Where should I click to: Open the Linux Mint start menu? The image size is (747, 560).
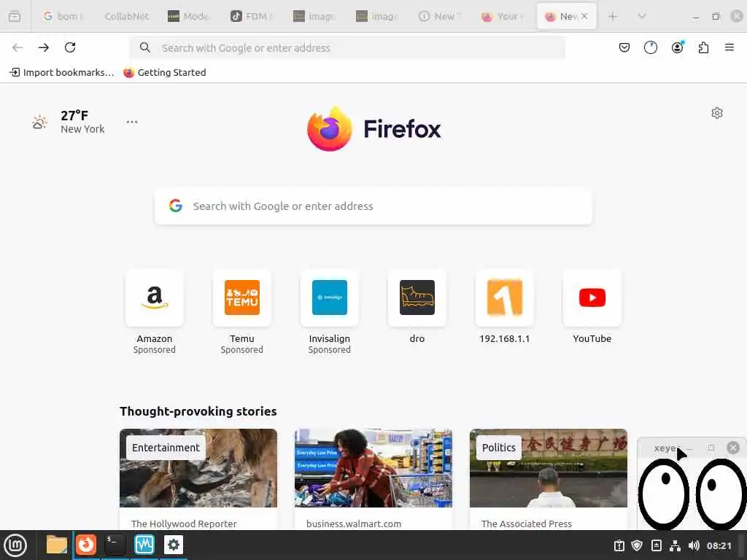point(15,545)
